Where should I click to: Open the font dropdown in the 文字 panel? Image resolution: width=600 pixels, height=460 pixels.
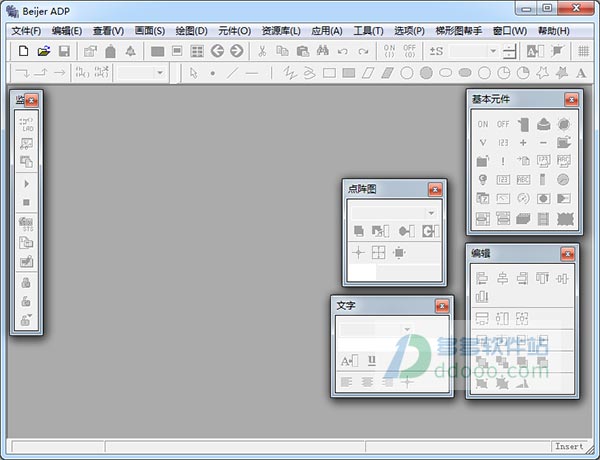[407, 330]
